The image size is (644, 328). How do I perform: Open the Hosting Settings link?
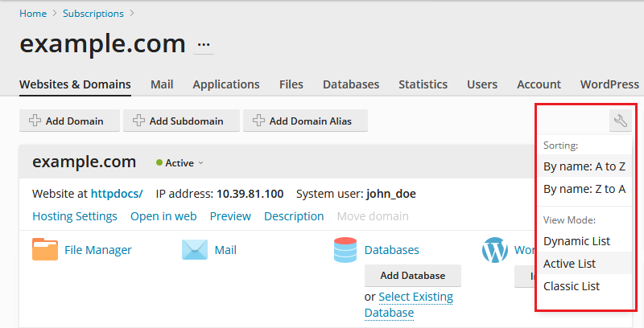pos(75,216)
